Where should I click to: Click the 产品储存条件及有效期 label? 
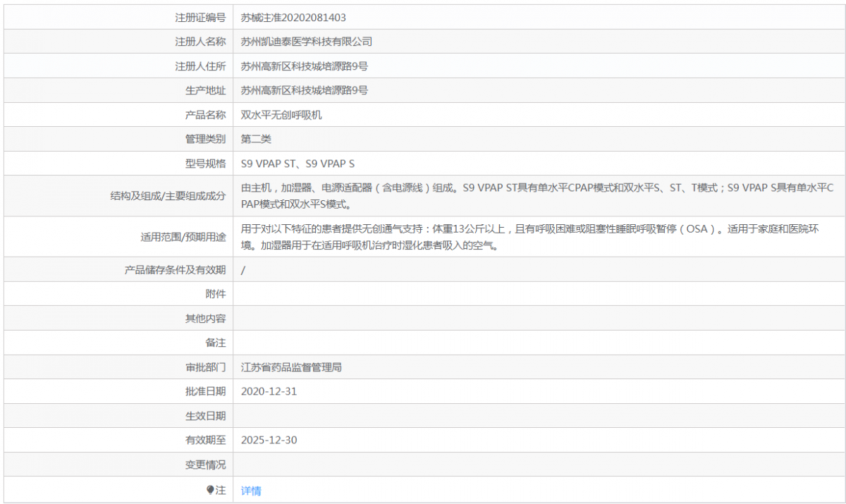pyautogui.click(x=175, y=270)
